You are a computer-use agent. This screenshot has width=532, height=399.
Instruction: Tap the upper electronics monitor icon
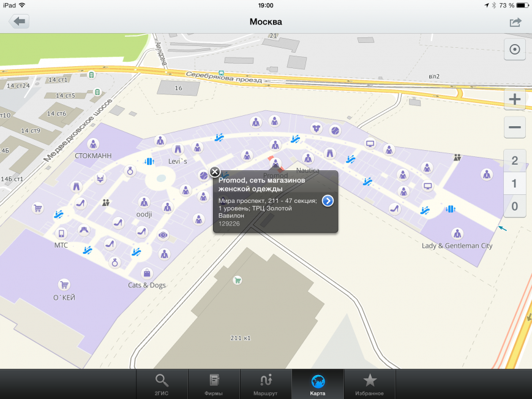(x=370, y=143)
